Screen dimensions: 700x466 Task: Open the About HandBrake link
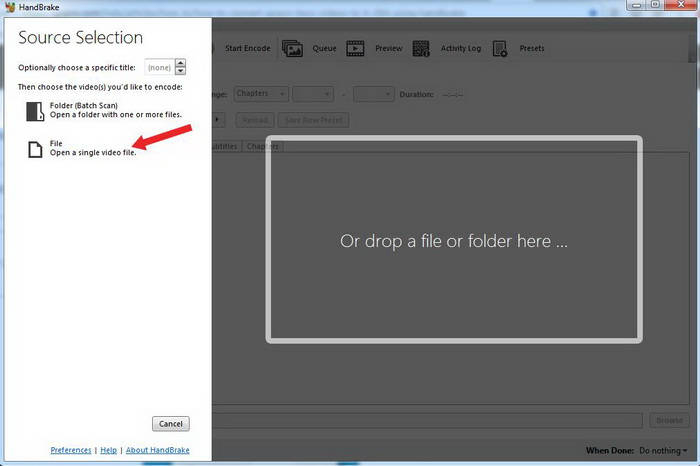(x=158, y=450)
